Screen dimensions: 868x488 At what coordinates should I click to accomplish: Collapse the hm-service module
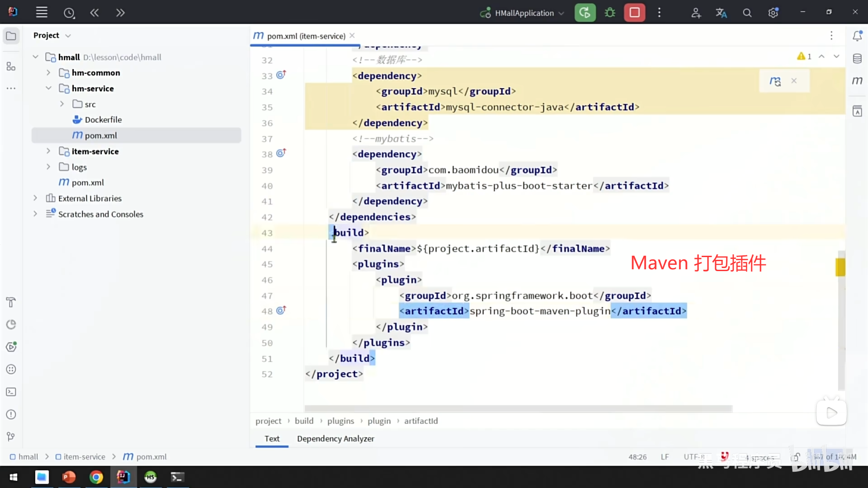pyautogui.click(x=48, y=89)
